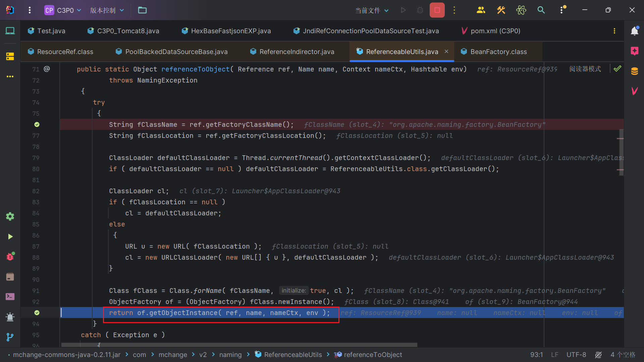Click the 'initialize:' parameter hint
644x362 pixels.
coord(294,291)
